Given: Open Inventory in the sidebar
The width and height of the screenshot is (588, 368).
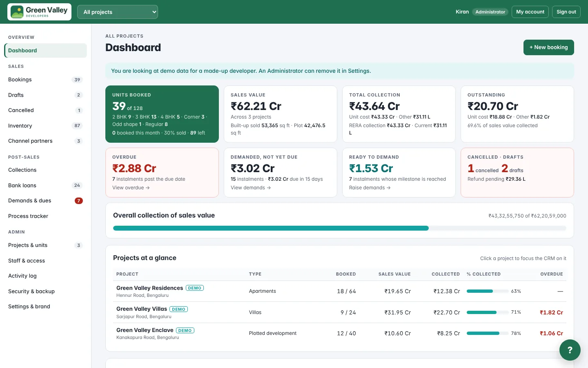Looking at the screenshot, I should click(x=45, y=126).
